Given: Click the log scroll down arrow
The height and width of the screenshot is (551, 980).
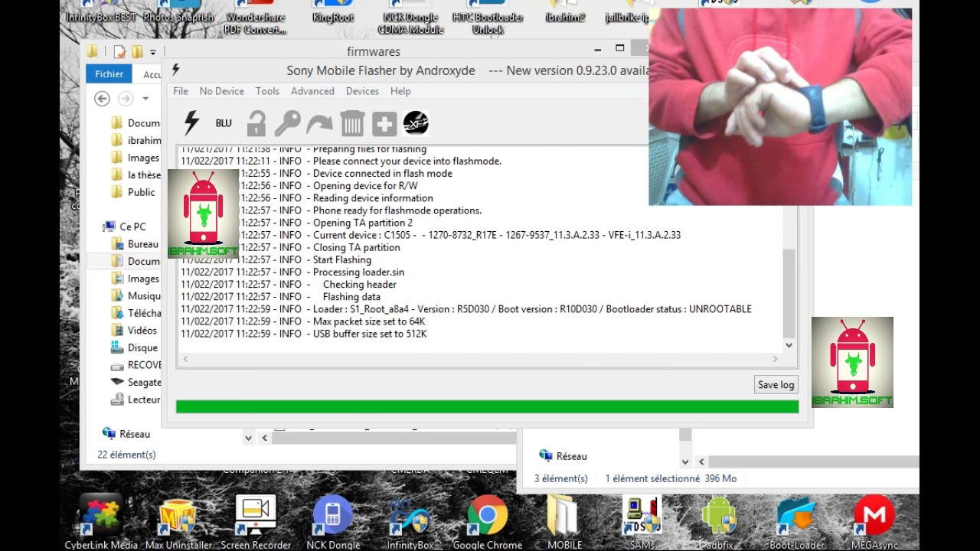Looking at the screenshot, I should (789, 345).
